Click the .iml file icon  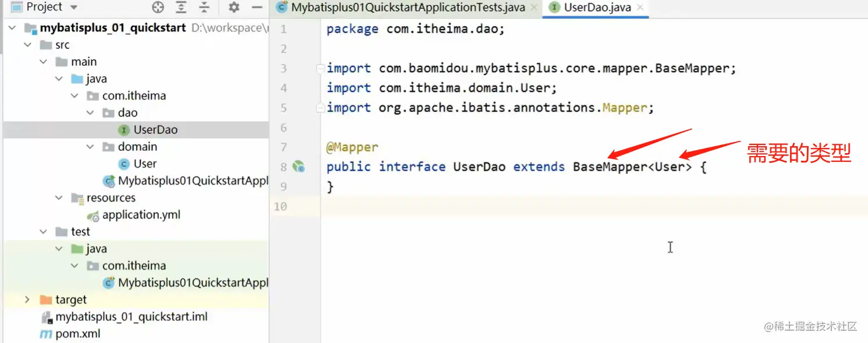point(46,317)
